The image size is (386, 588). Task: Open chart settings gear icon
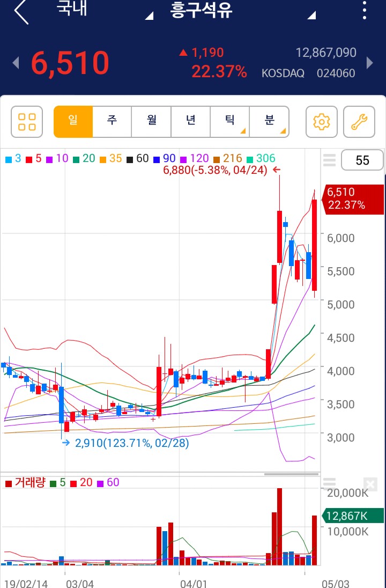tap(322, 122)
